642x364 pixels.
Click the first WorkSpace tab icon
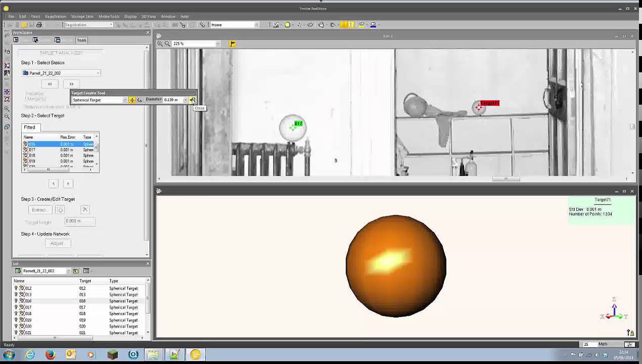click(x=16, y=40)
